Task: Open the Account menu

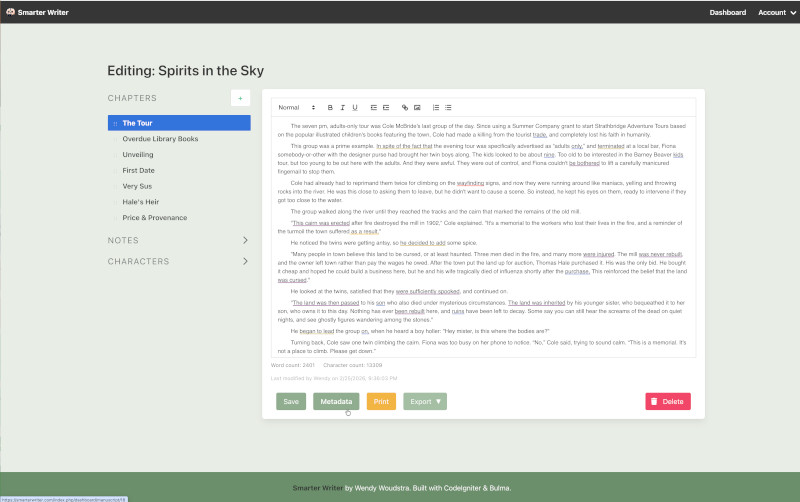Action: click(776, 12)
